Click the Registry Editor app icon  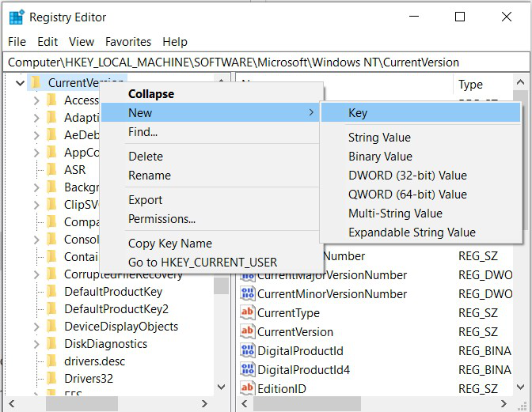[x=16, y=17]
